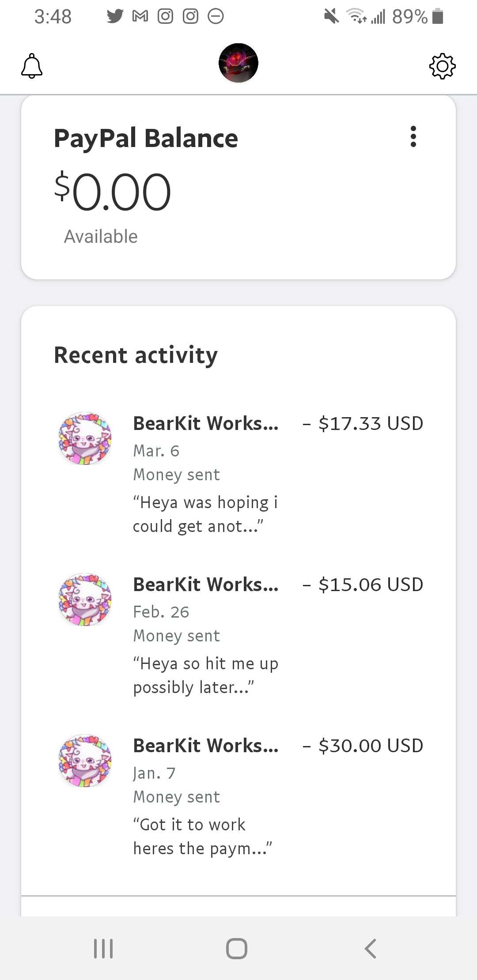Image resolution: width=477 pixels, height=980 pixels.
Task: Select the -$30.00 USD amount
Action: click(363, 746)
